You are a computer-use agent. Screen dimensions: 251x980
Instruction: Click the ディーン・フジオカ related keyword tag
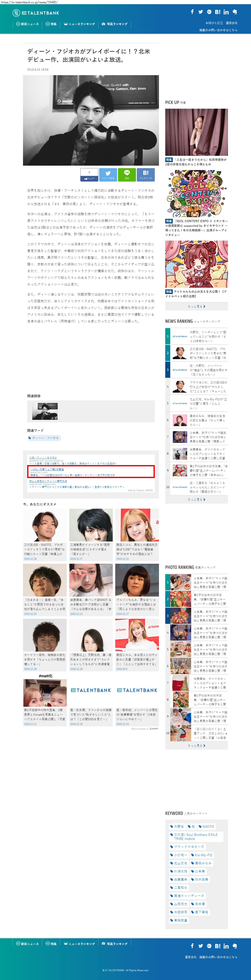tap(44, 438)
